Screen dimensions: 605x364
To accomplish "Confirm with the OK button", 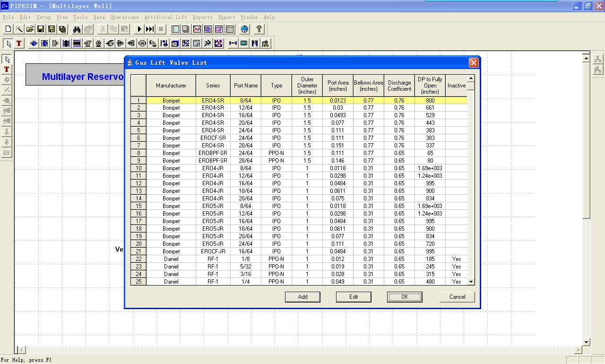I will (405, 297).
